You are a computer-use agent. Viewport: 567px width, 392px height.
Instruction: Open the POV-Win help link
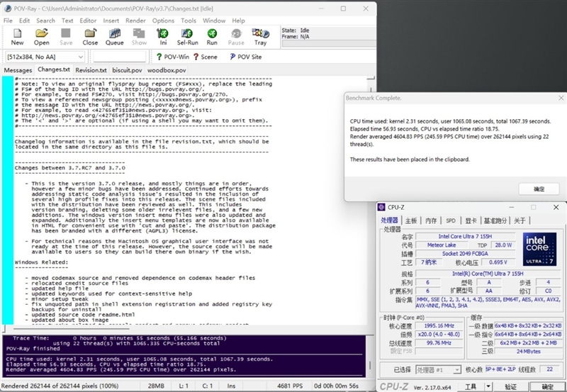(172, 57)
